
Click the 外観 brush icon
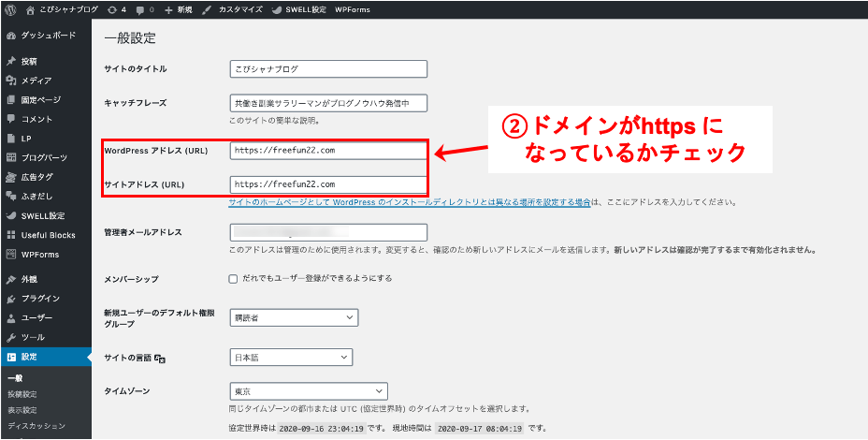click(x=10, y=279)
